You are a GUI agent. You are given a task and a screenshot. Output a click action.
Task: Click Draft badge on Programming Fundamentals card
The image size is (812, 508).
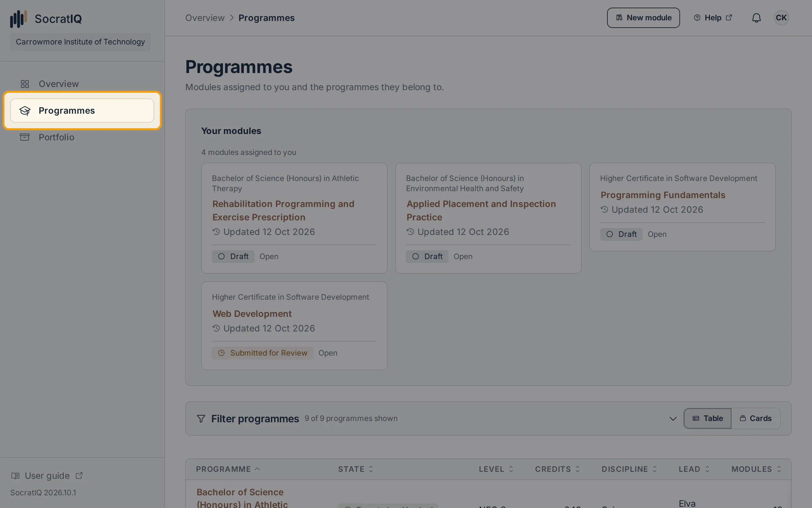(x=621, y=234)
